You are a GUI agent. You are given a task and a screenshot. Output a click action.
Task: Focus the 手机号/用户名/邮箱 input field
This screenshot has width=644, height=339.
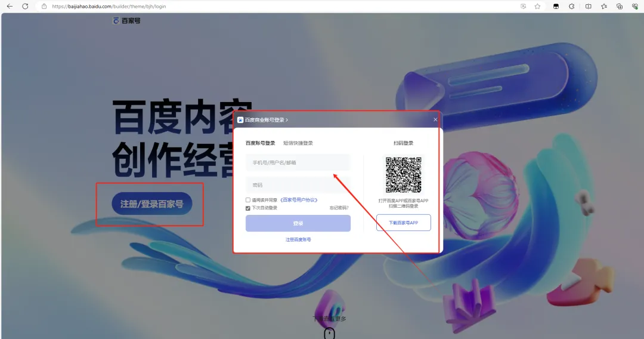298,163
